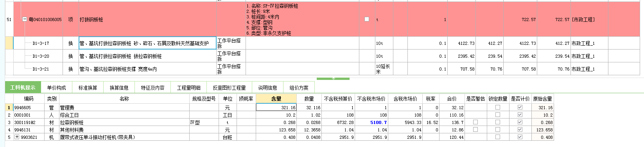Screen dimensions: 644x147
Task: Uncheck 是否计价 for 拉森钢板桩 row
Action: click(520, 122)
